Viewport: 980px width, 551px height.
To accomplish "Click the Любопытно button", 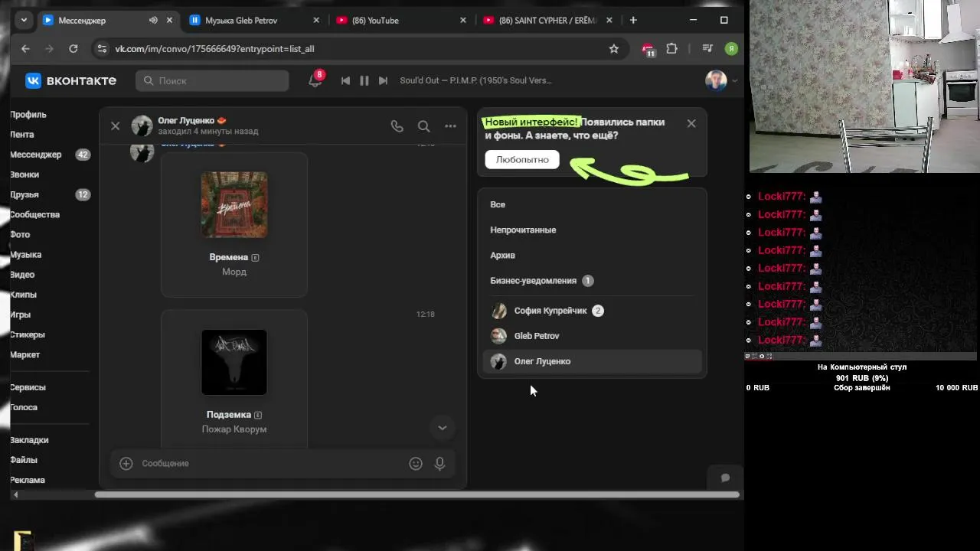I will click(522, 160).
